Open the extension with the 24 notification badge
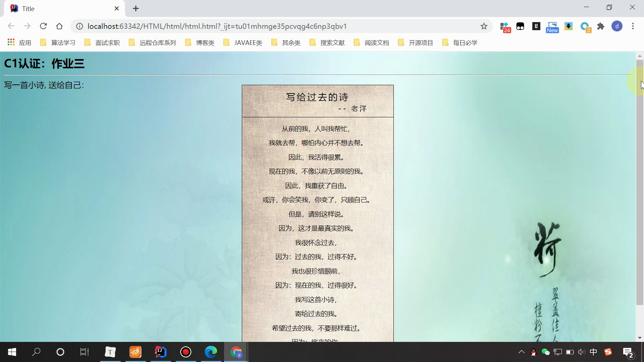 (505, 26)
